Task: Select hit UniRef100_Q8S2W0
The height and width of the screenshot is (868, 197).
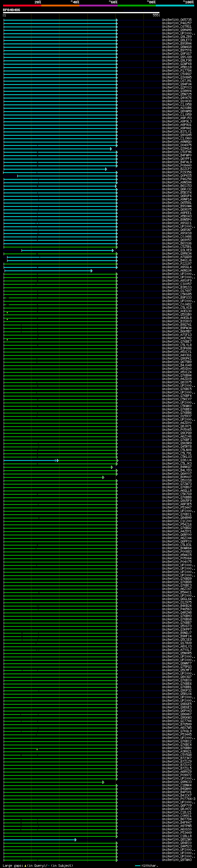Action: [x=177, y=840]
